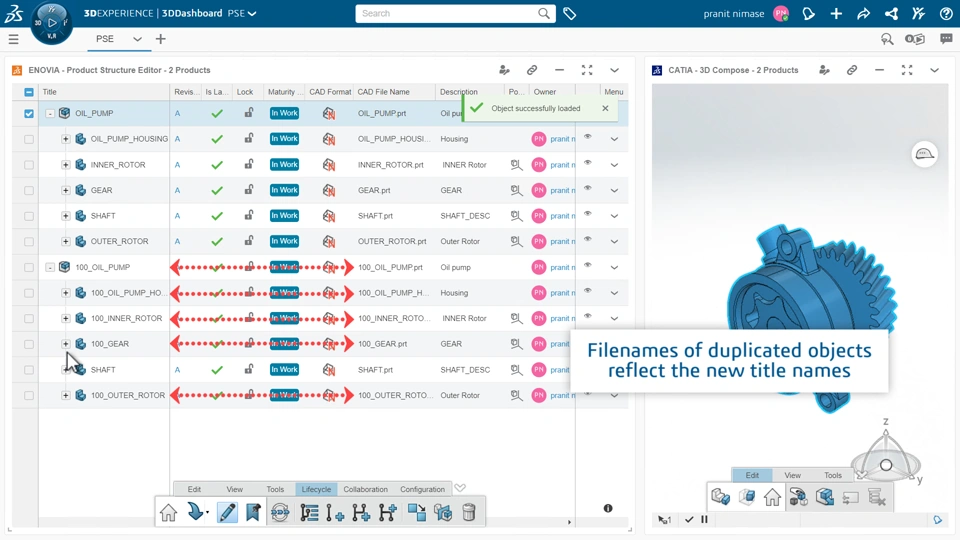Click the share arrow icon in top bar
The width and height of the screenshot is (960, 540).
point(863,13)
